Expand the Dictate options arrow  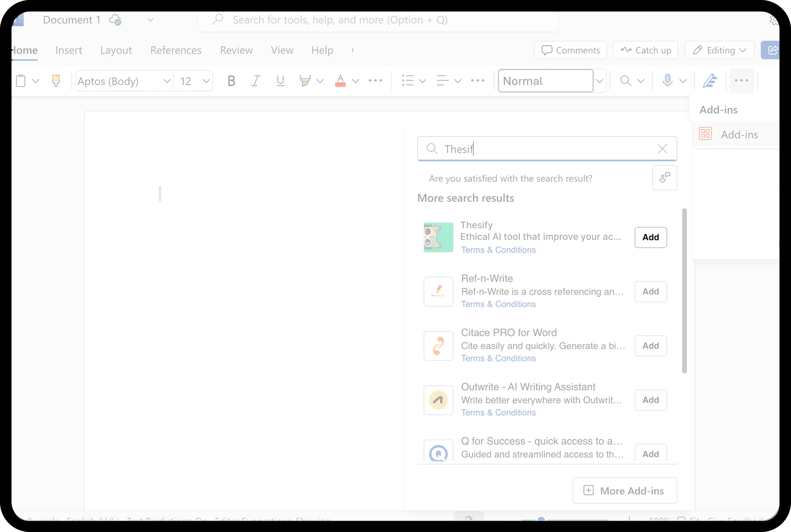pos(683,81)
